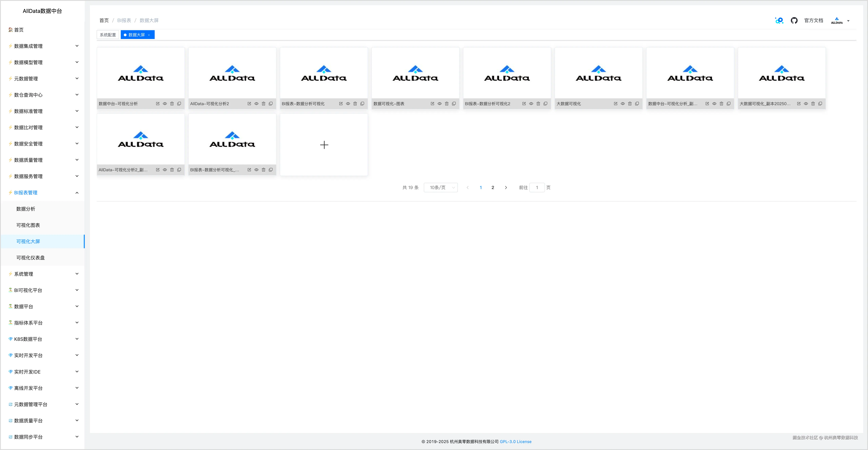Click the page number jump input field

coord(537,188)
